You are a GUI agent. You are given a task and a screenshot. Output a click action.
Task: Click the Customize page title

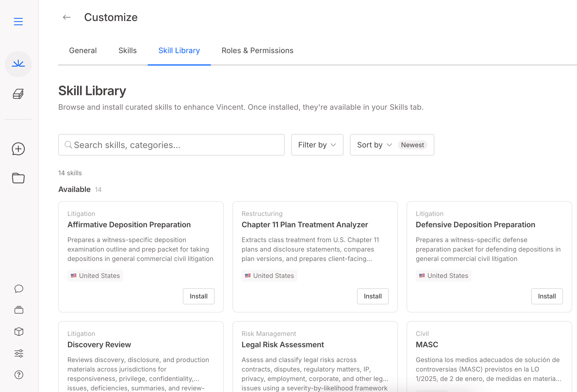111,17
